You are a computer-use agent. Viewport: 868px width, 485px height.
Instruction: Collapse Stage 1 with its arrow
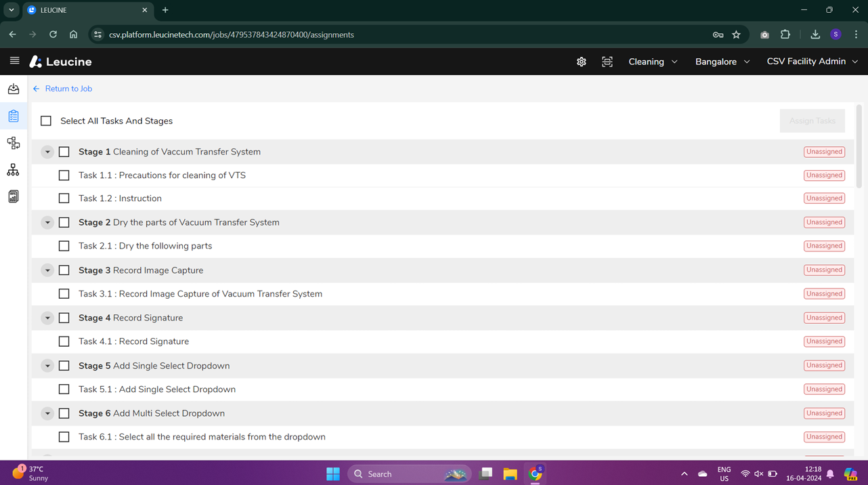47,152
